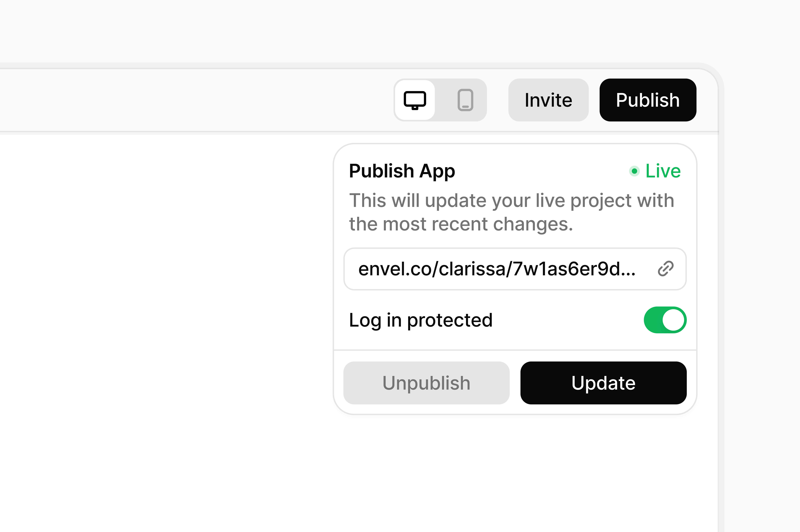The height and width of the screenshot is (532, 800).
Task: Switch to mobile device preview
Action: pyautogui.click(x=465, y=100)
